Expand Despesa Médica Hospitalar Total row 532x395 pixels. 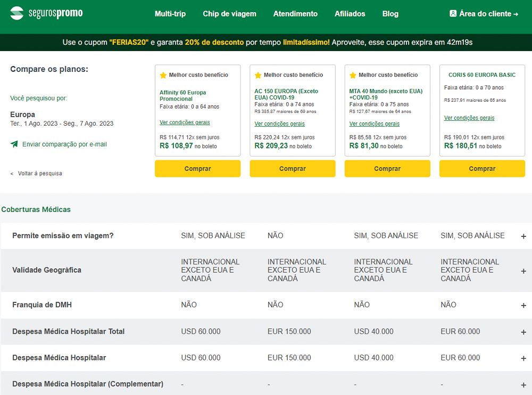(523, 332)
